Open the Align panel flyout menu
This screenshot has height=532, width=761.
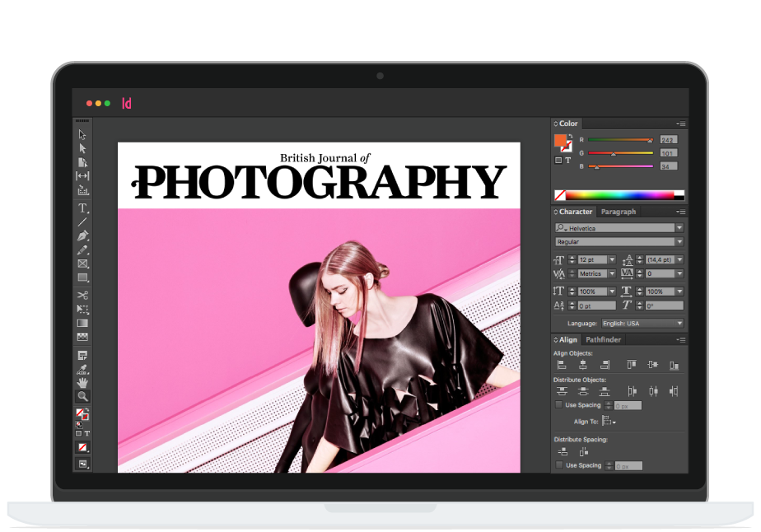pyautogui.click(x=681, y=340)
